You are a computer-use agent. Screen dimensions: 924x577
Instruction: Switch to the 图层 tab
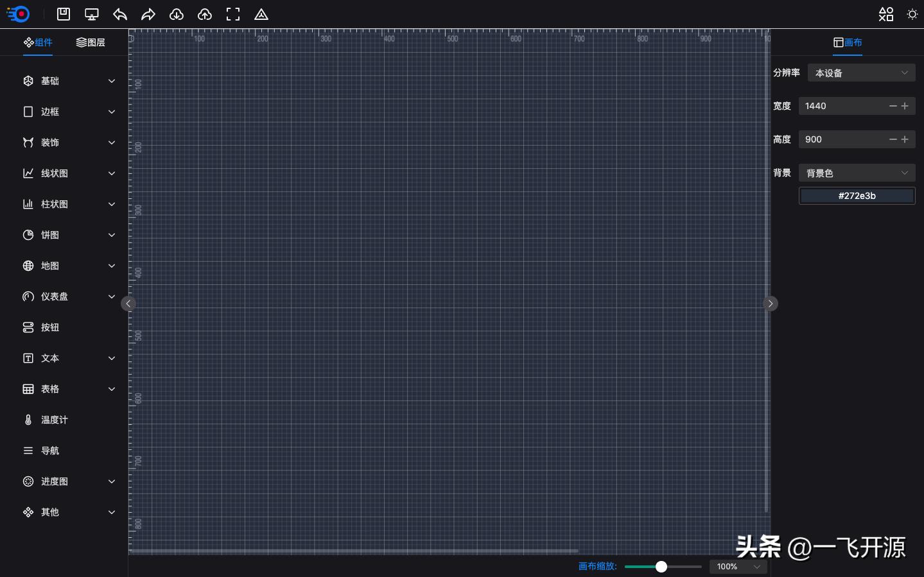coord(91,42)
